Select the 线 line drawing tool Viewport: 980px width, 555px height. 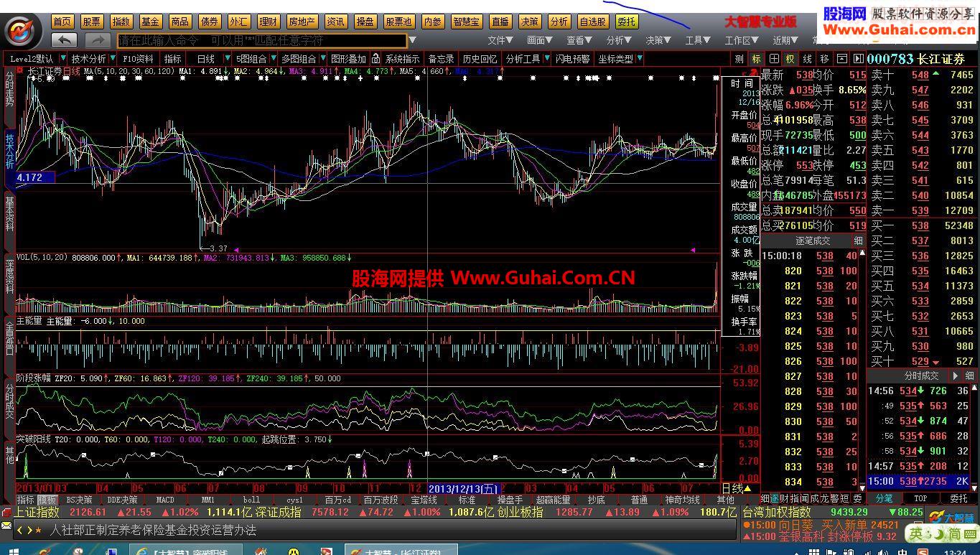(x=807, y=58)
